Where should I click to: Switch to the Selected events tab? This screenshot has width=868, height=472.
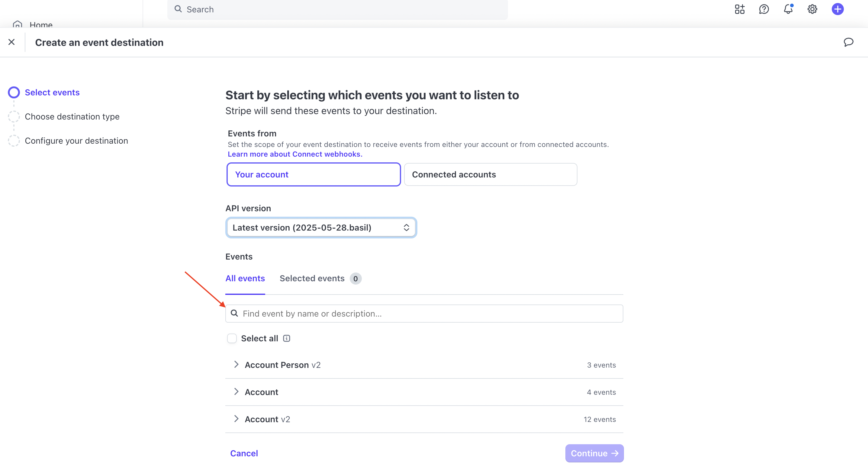(x=320, y=279)
